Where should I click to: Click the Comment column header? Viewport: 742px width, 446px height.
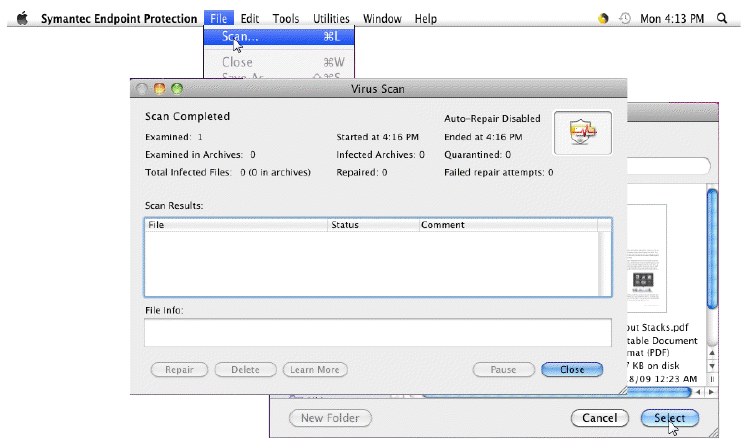coord(508,225)
